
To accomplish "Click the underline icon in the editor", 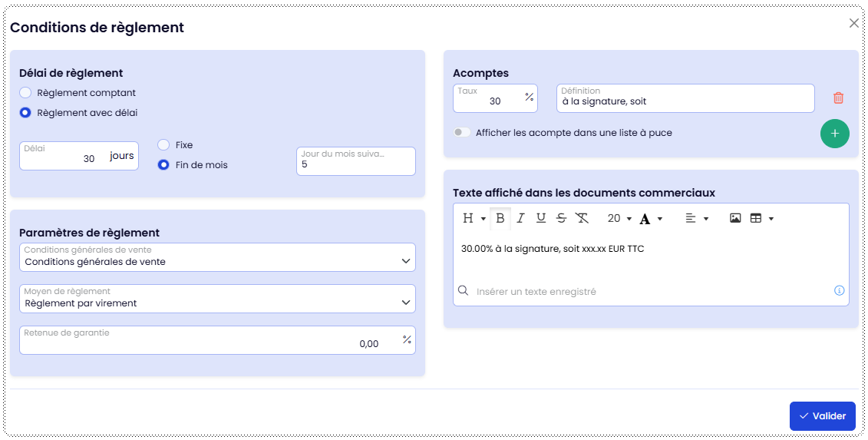I will [x=541, y=219].
